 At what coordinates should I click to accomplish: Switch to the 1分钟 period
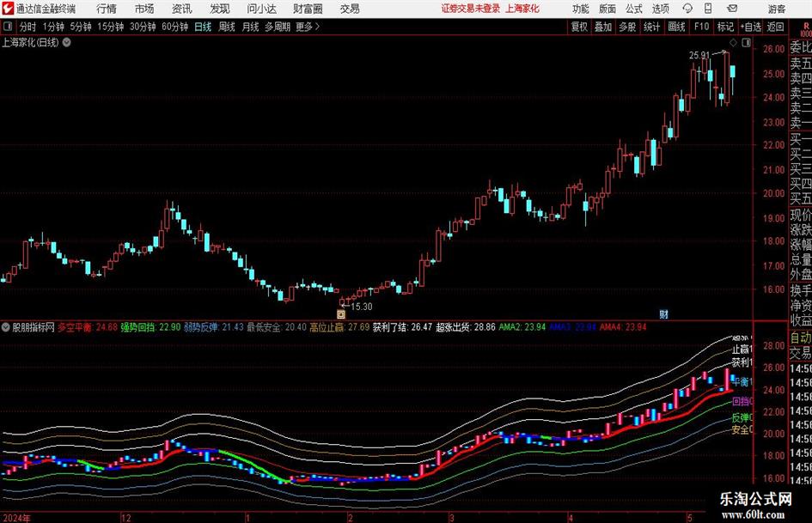53,27
